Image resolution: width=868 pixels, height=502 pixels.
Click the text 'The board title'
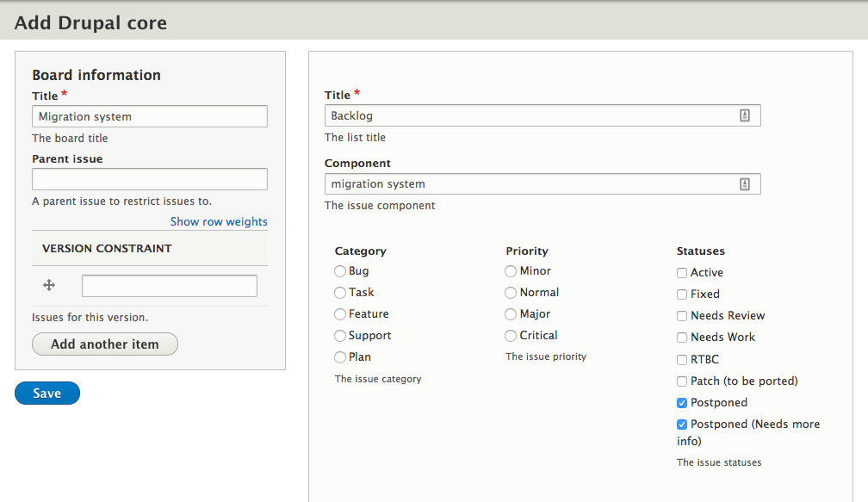coord(70,139)
